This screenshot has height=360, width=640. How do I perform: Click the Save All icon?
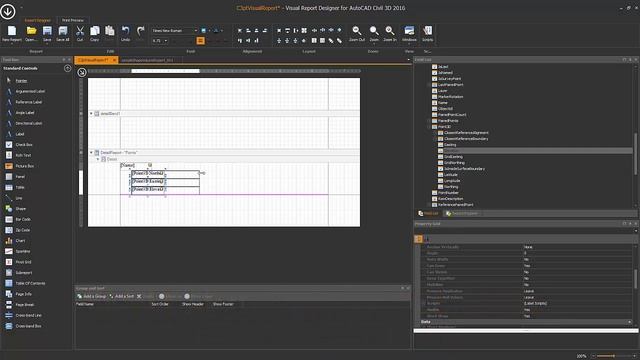63,33
